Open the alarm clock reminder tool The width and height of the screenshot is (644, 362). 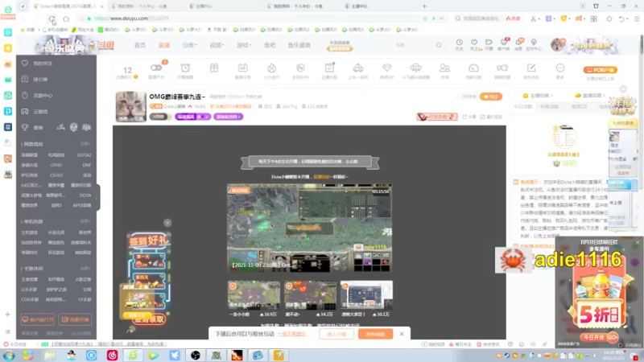[185, 71]
